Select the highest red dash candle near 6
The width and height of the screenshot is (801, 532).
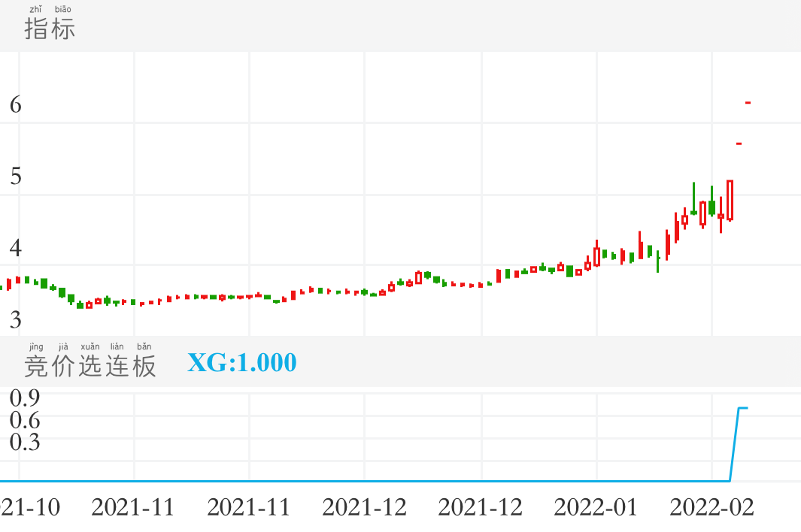(x=748, y=102)
